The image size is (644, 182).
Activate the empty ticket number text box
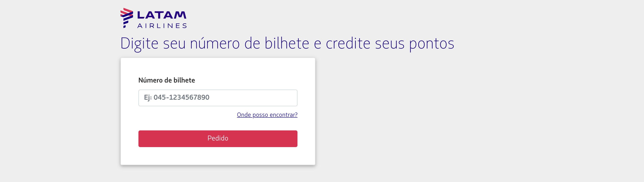point(218,98)
